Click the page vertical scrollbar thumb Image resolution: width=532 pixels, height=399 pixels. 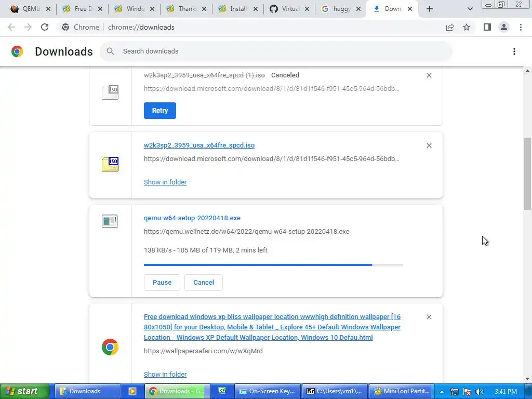tap(527, 174)
